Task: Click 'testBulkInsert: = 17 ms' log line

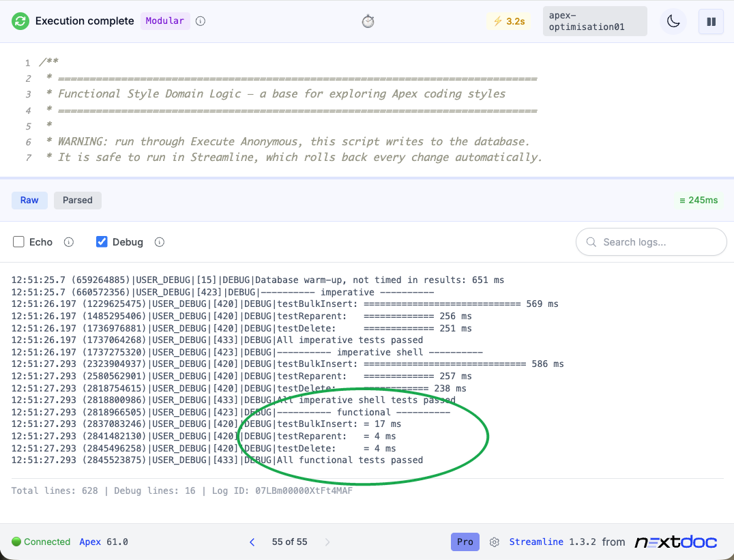Action: (206, 424)
